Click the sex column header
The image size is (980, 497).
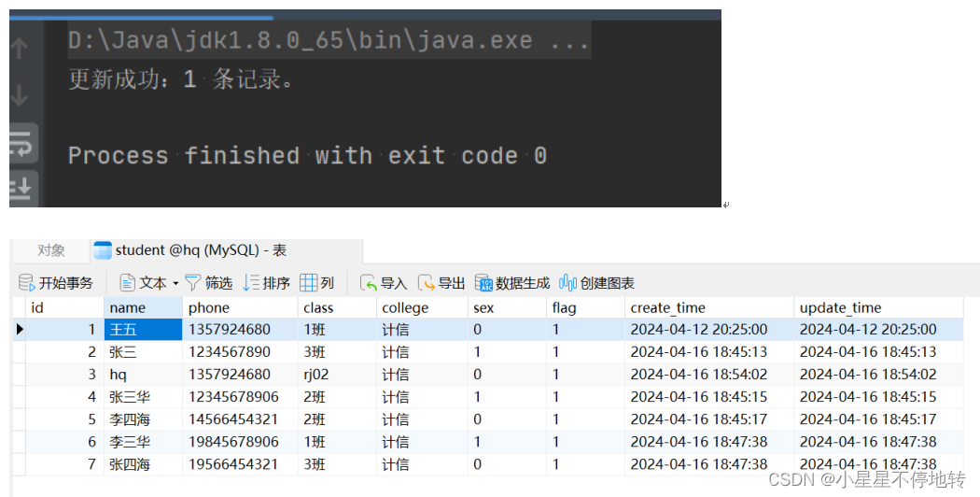pos(507,307)
